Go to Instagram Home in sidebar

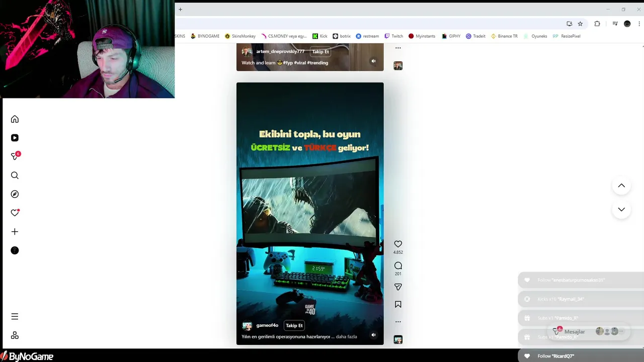[15, 119]
